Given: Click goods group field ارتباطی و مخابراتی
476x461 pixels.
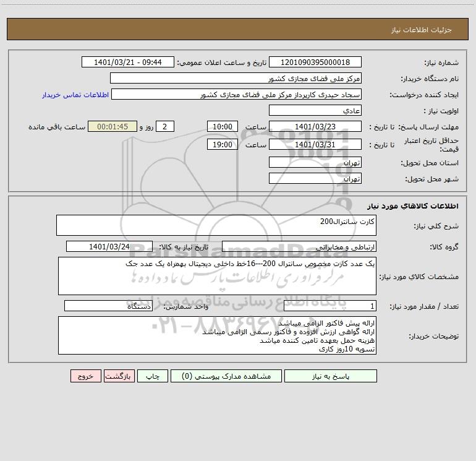Looking at the screenshot, I should (x=299, y=246).
